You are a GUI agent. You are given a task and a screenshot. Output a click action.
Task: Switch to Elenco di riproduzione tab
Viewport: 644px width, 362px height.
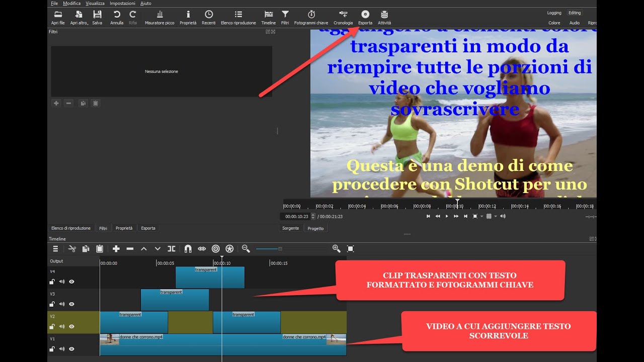[x=71, y=228]
